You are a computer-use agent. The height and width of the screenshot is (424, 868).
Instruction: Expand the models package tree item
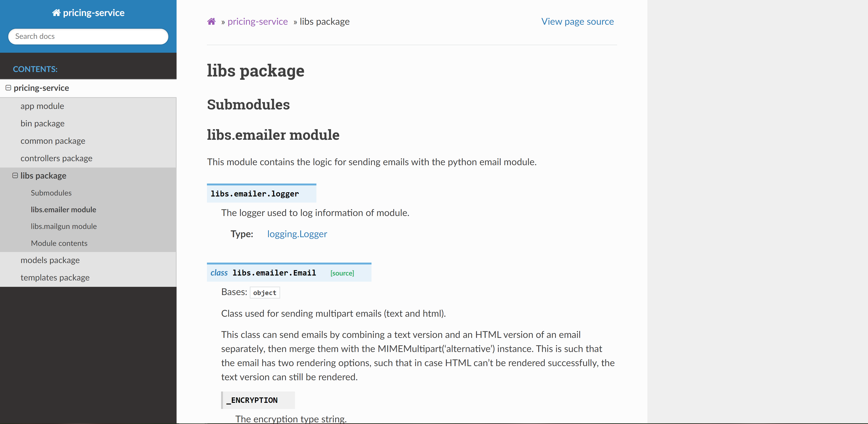pos(50,260)
